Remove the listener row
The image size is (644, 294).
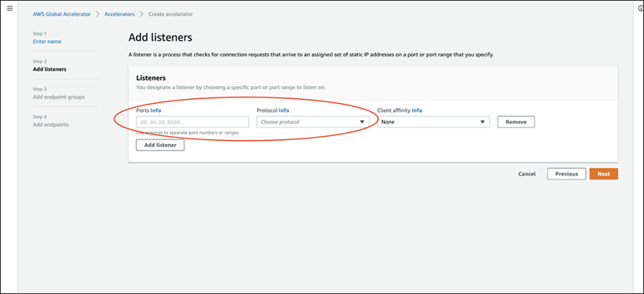tap(516, 122)
